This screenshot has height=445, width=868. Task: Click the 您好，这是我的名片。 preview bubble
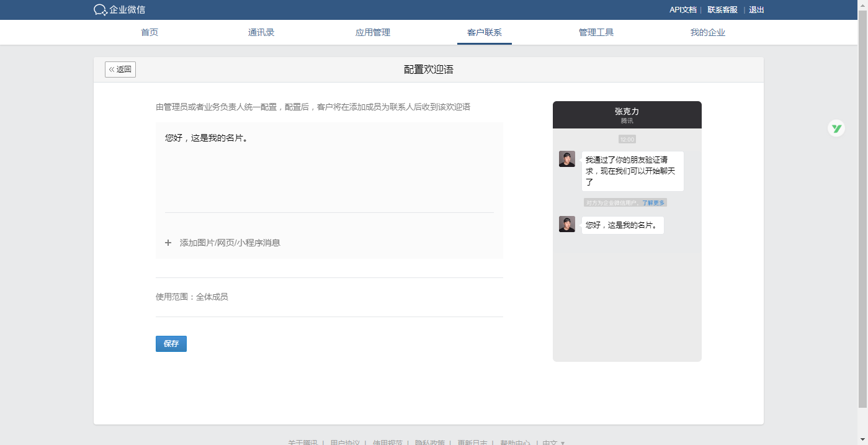(623, 225)
